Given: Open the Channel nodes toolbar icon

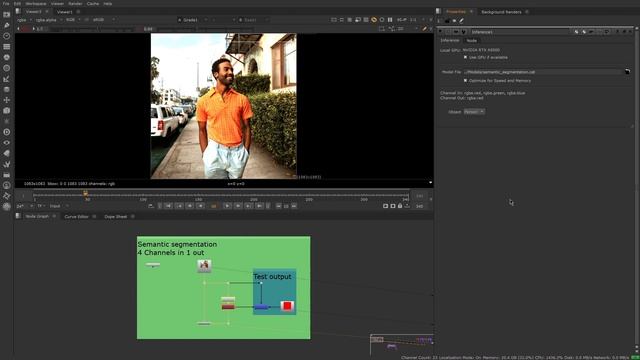Looking at the screenshot, I should click(x=7, y=47).
